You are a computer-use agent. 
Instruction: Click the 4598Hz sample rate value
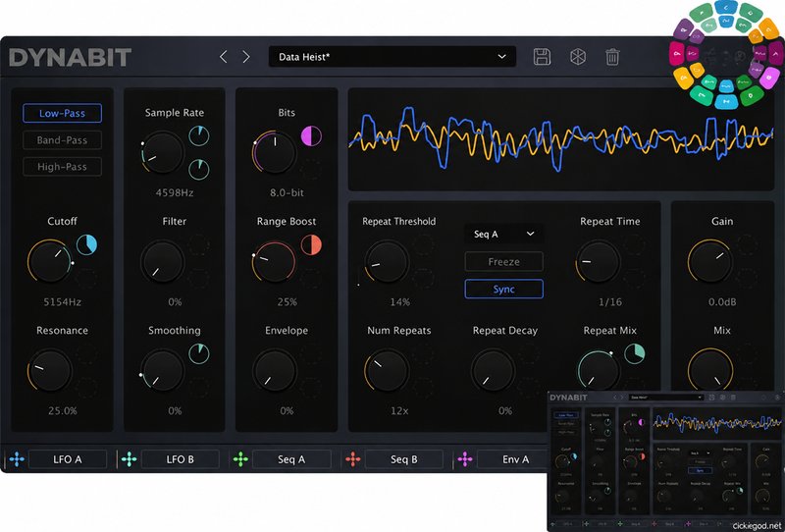point(175,192)
